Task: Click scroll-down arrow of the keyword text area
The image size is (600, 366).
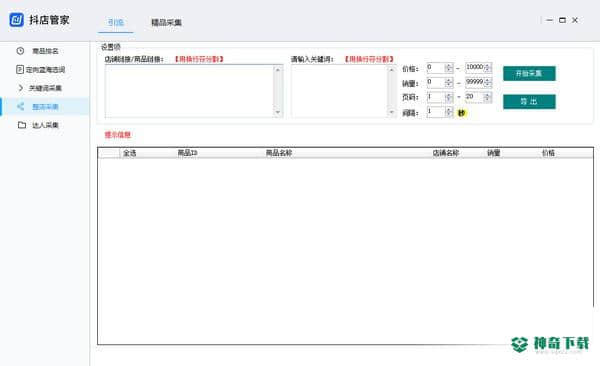Action: (391, 113)
